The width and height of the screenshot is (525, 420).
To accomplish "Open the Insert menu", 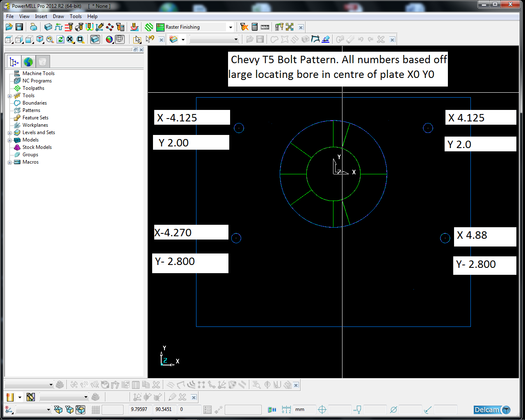I will coord(41,16).
